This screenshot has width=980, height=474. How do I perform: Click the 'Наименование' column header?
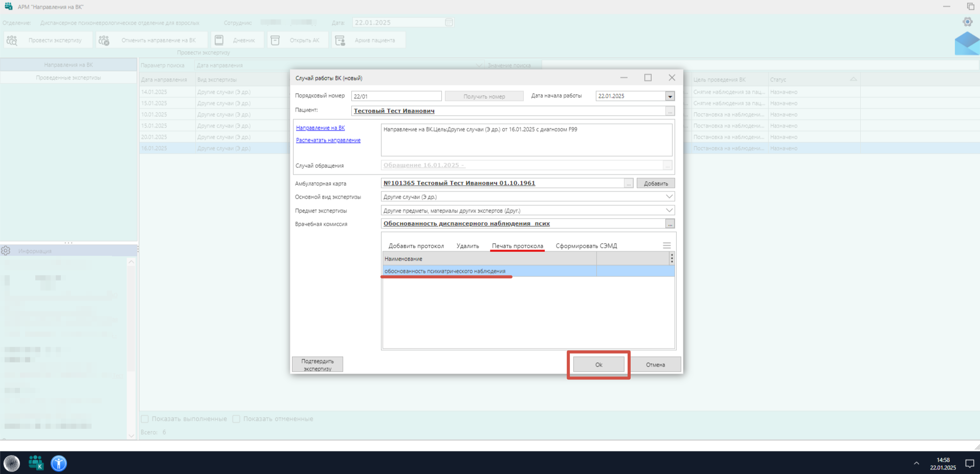[489, 259]
